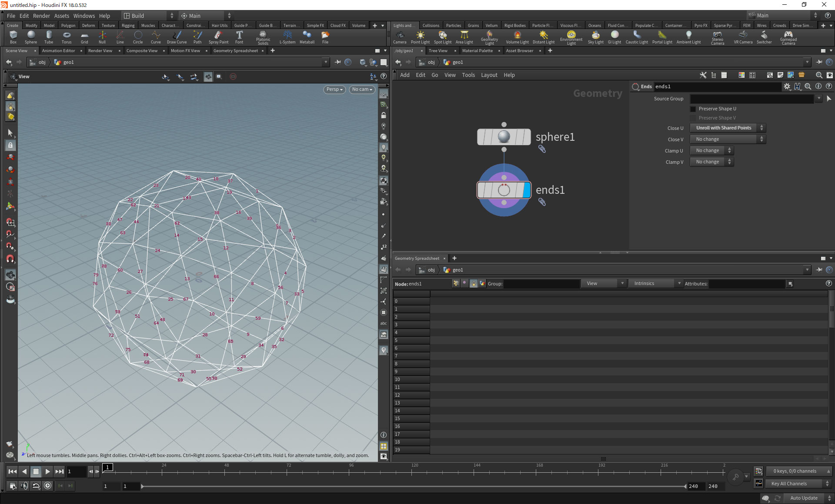
Task: Click the Layout menu in network editor
Action: [x=489, y=75]
